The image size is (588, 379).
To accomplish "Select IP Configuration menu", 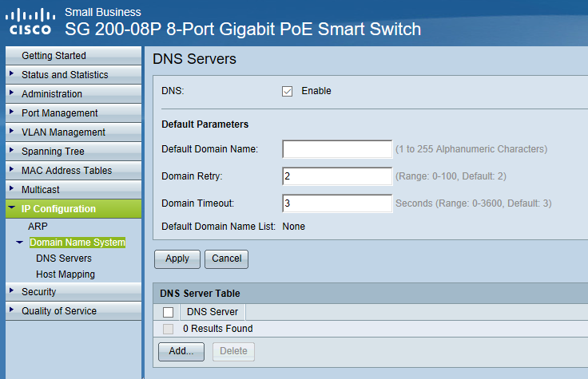I will (x=73, y=208).
